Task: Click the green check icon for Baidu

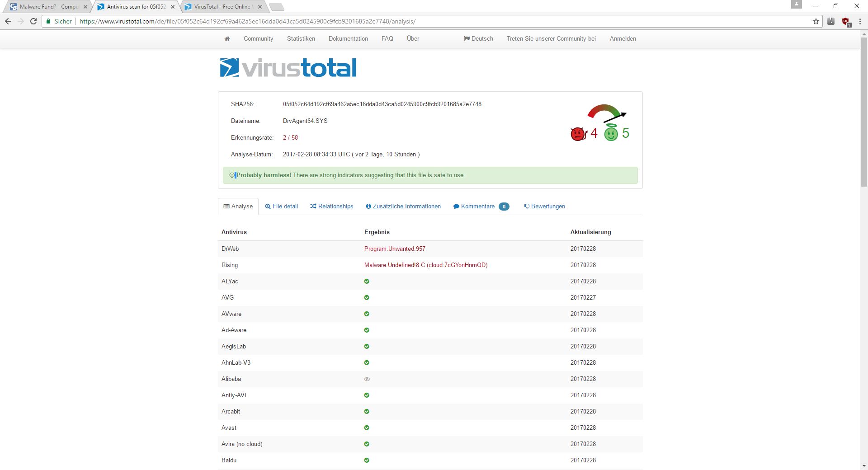Action: click(367, 460)
